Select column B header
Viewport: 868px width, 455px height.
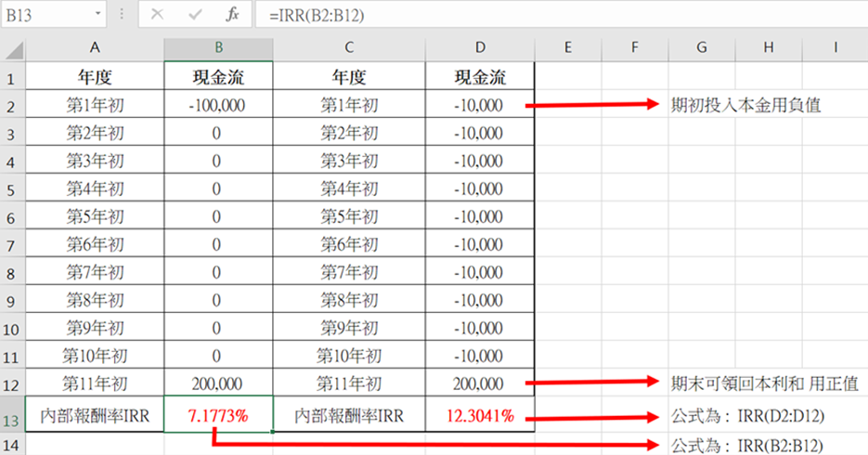tap(219, 48)
